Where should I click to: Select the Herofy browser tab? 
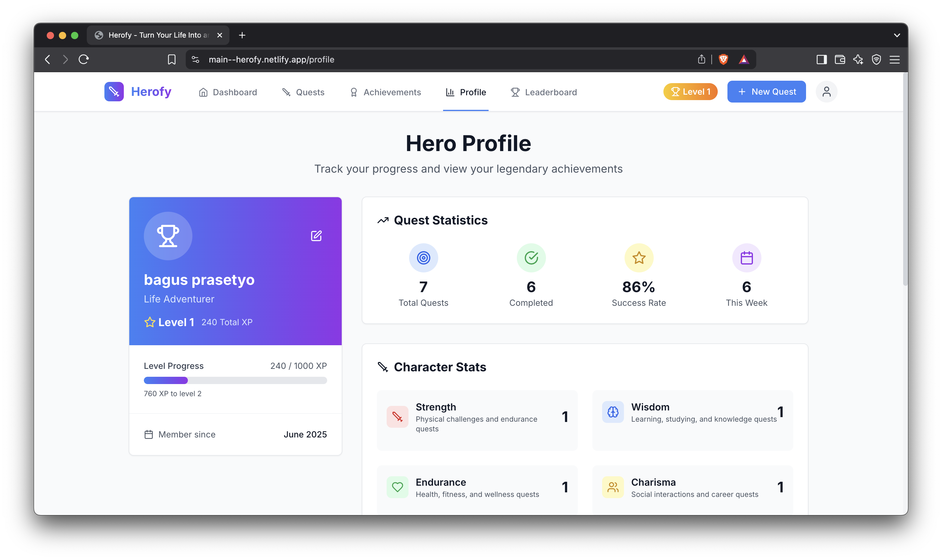click(158, 35)
